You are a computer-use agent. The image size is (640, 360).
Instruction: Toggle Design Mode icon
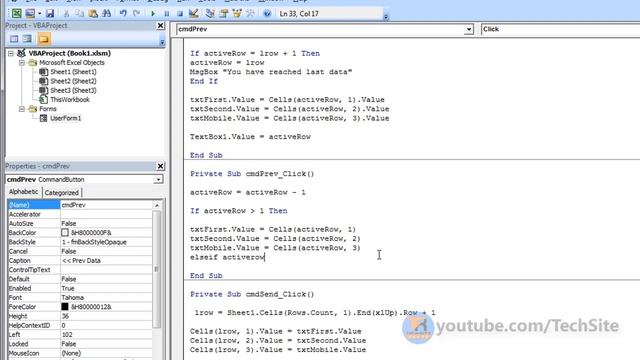point(193,13)
